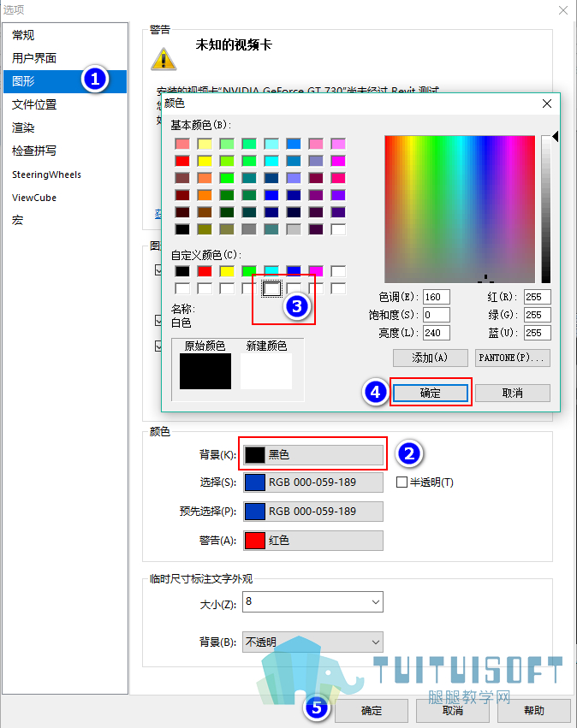The height and width of the screenshot is (728, 577).
Task: Click 确定 at the bottom of 选项
Action: click(x=372, y=710)
